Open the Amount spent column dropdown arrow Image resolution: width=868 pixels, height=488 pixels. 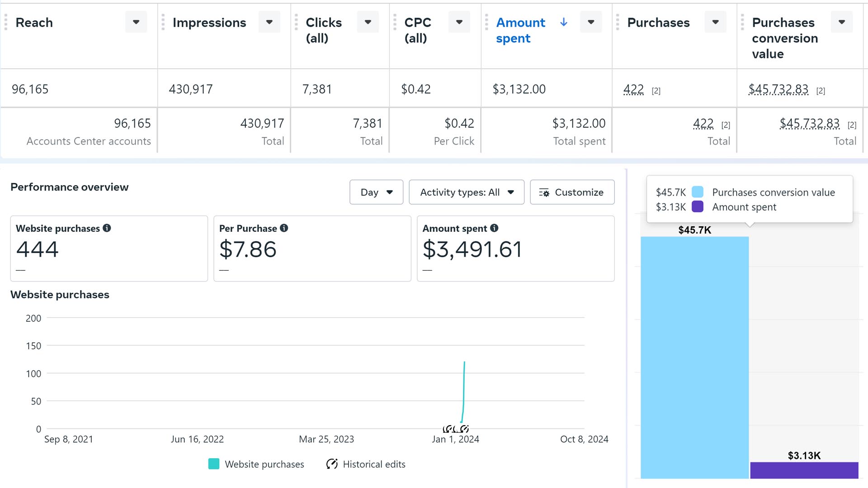[x=591, y=22]
